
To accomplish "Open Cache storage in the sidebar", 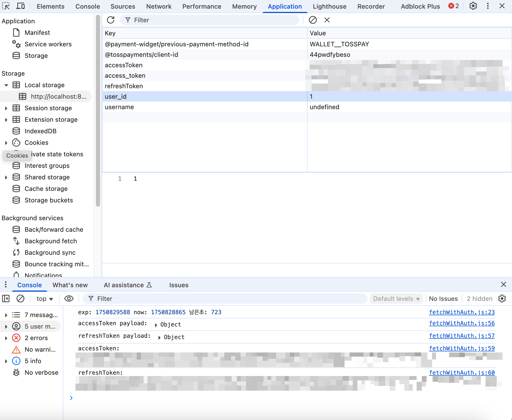I will pyautogui.click(x=46, y=189).
